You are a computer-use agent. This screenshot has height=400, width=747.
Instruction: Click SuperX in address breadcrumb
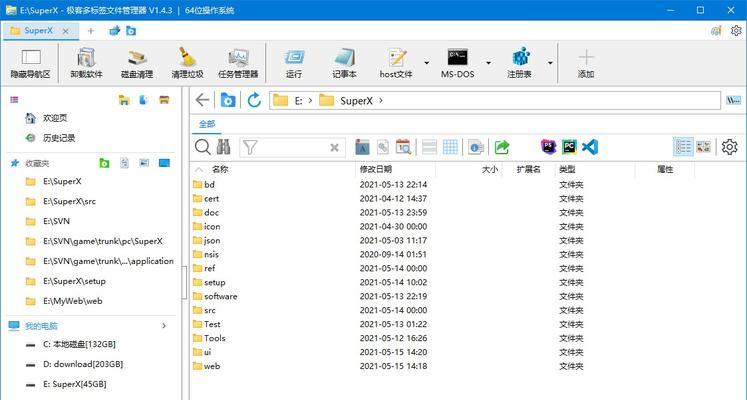coord(356,100)
